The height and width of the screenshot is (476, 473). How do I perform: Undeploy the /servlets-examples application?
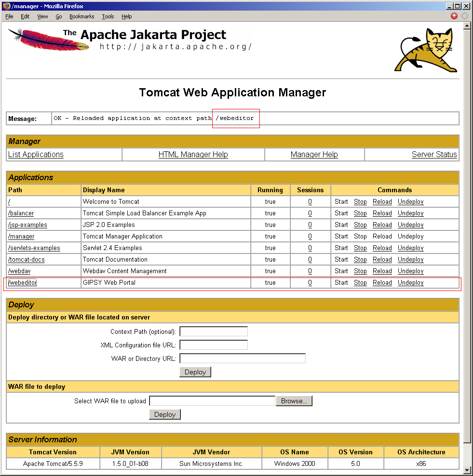[x=411, y=248]
